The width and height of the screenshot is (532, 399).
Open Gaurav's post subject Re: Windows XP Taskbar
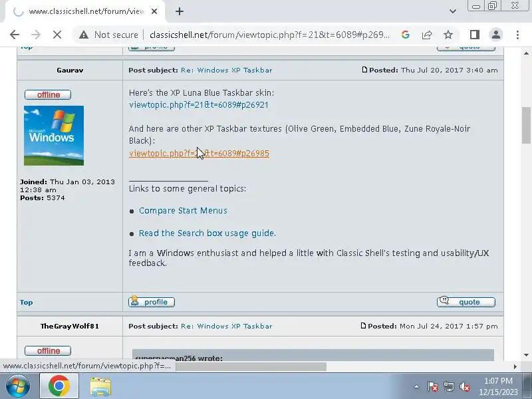point(226,70)
